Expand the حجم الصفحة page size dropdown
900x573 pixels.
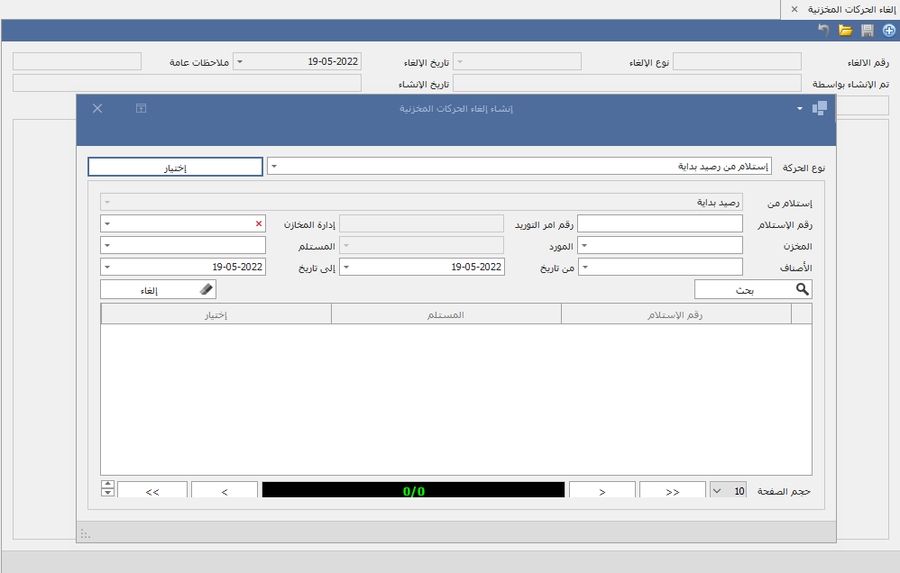tap(715, 490)
